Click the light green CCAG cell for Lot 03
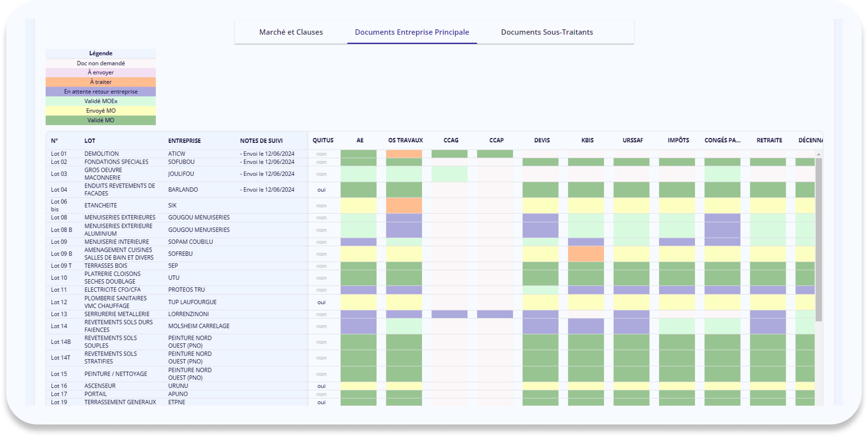 [x=449, y=174]
